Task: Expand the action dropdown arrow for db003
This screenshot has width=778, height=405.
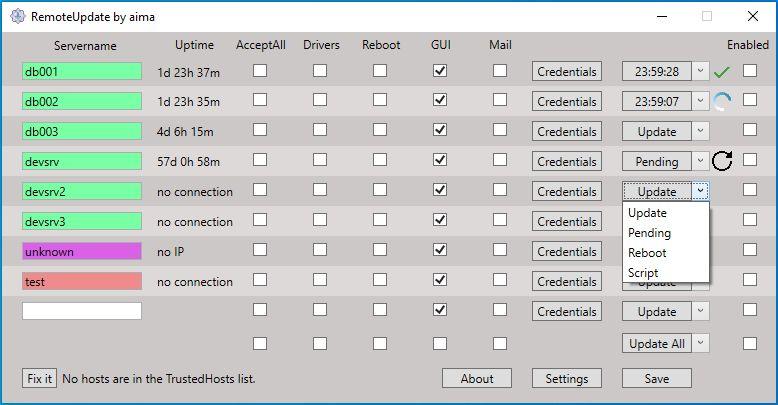Action: [701, 132]
